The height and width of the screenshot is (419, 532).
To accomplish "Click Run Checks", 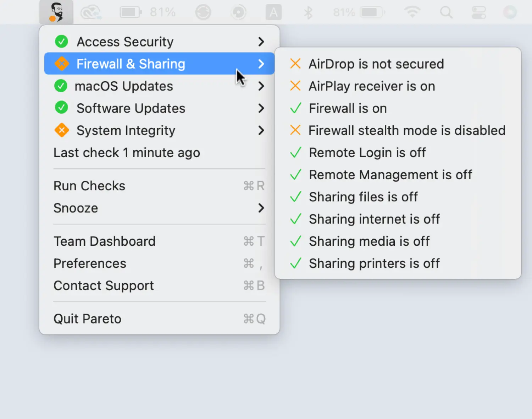I will point(89,186).
